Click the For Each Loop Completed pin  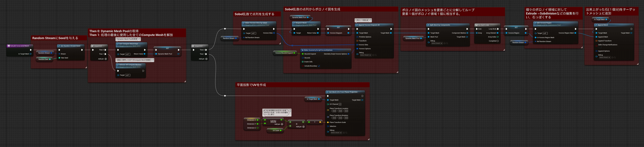click(x=498, y=41)
